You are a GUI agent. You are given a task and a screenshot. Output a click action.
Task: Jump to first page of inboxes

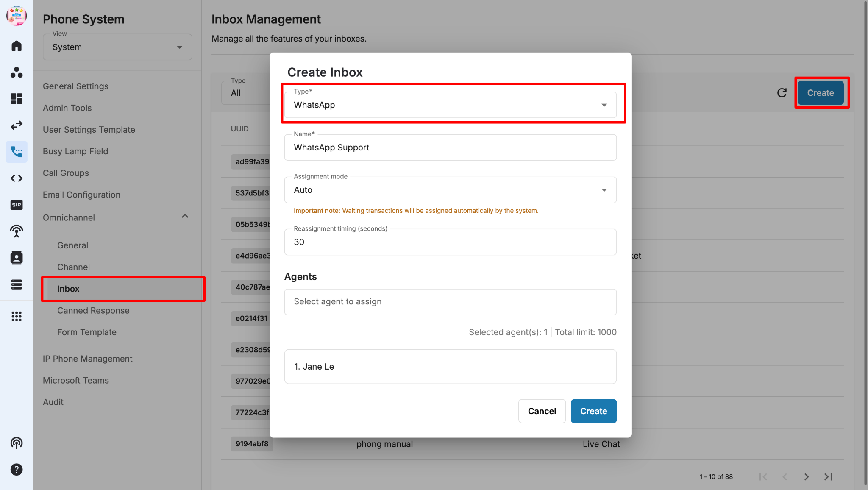(763, 477)
